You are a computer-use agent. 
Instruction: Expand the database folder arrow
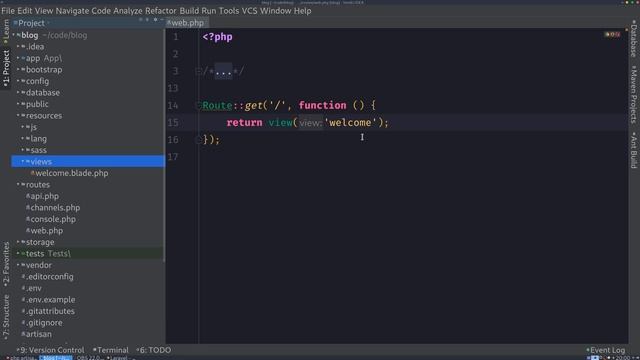[x=18, y=93]
